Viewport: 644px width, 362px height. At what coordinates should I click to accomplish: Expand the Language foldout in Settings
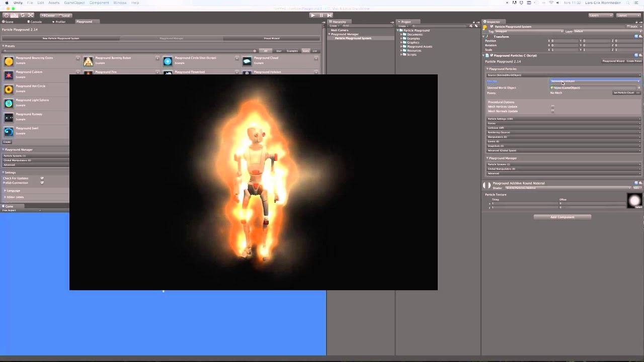(5, 191)
